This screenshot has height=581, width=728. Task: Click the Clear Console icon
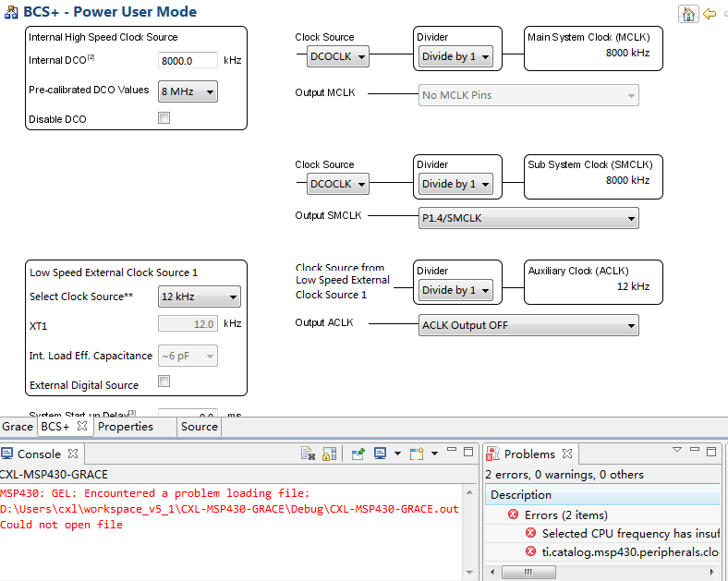[308, 454]
